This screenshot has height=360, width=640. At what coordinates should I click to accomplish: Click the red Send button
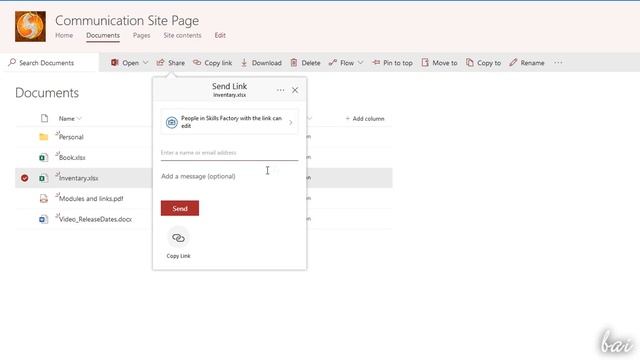click(x=180, y=208)
